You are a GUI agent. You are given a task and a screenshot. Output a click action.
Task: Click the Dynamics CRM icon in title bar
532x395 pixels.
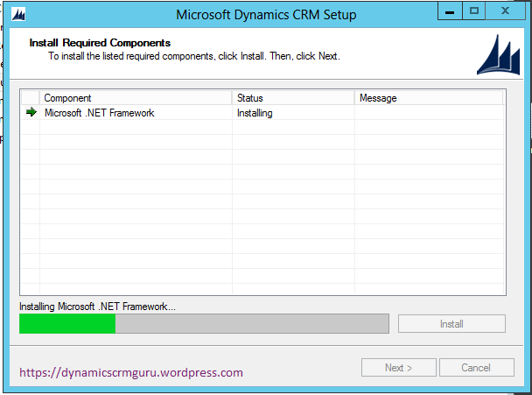(18, 15)
